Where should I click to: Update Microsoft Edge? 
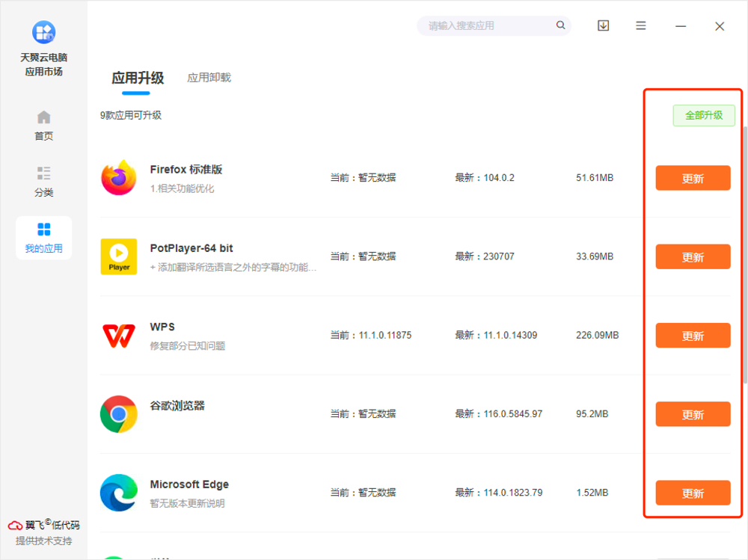[x=693, y=493]
